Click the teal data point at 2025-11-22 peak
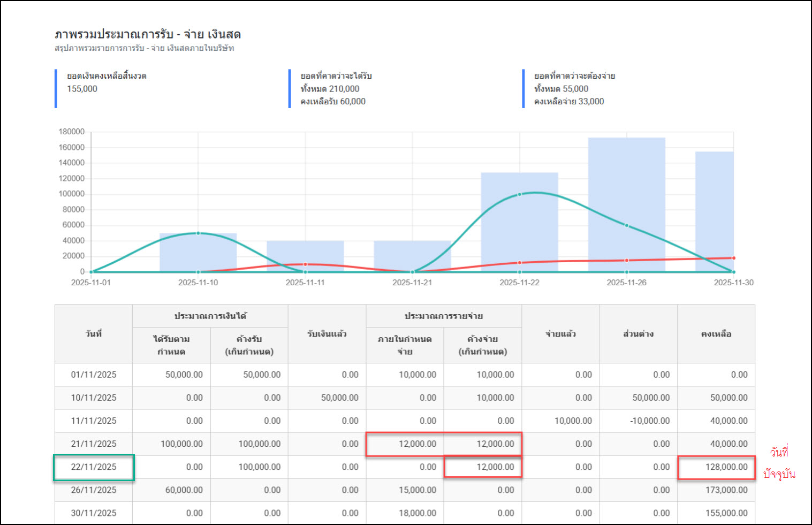The height and width of the screenshot is (525, 812). [x=519, y=194]
